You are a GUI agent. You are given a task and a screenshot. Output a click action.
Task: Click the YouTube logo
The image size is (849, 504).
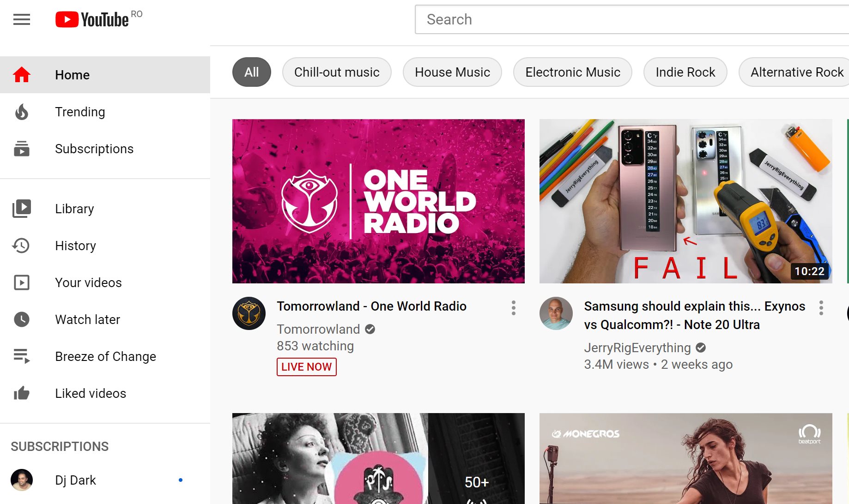[91, 19]
